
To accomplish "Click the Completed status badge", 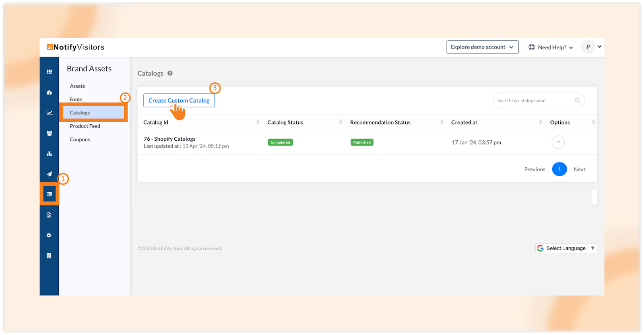I will tap(281, 142).
